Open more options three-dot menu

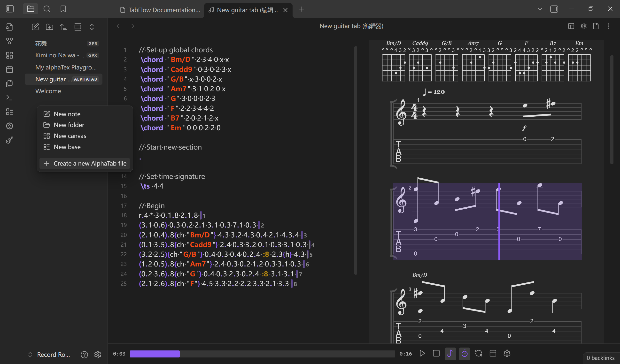(608, 26)
